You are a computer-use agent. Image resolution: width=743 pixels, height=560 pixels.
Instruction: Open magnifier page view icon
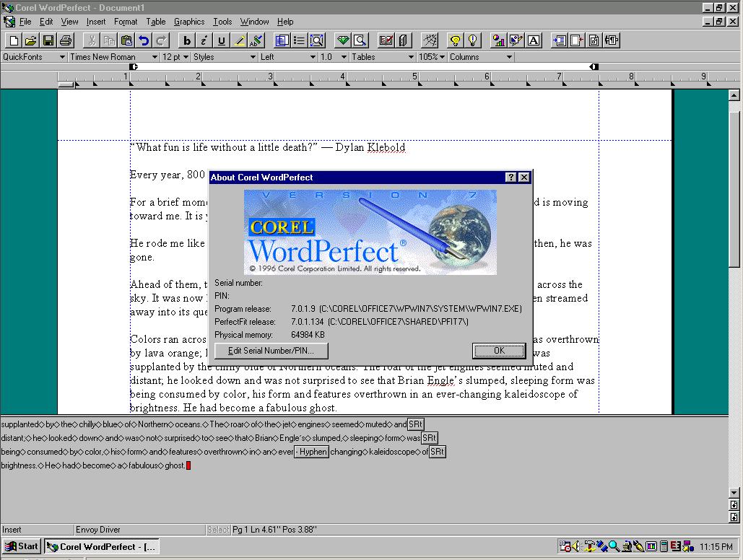click(360, 40)
